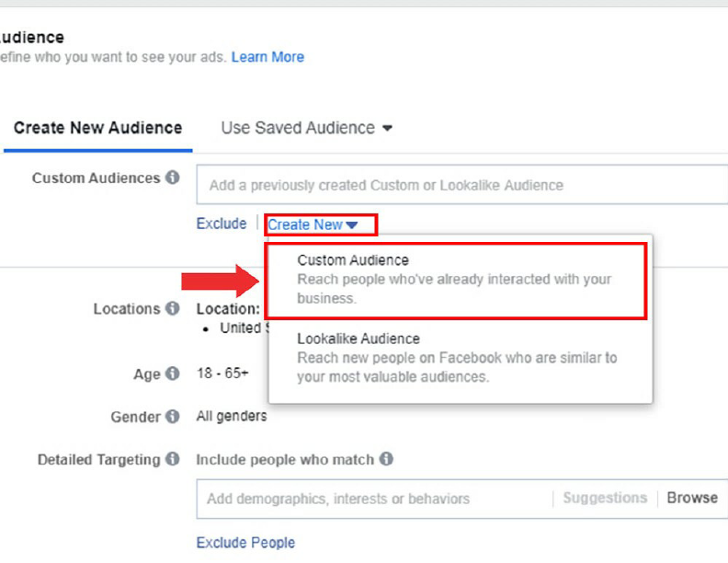Show info tooltip next to Locations

172,308
